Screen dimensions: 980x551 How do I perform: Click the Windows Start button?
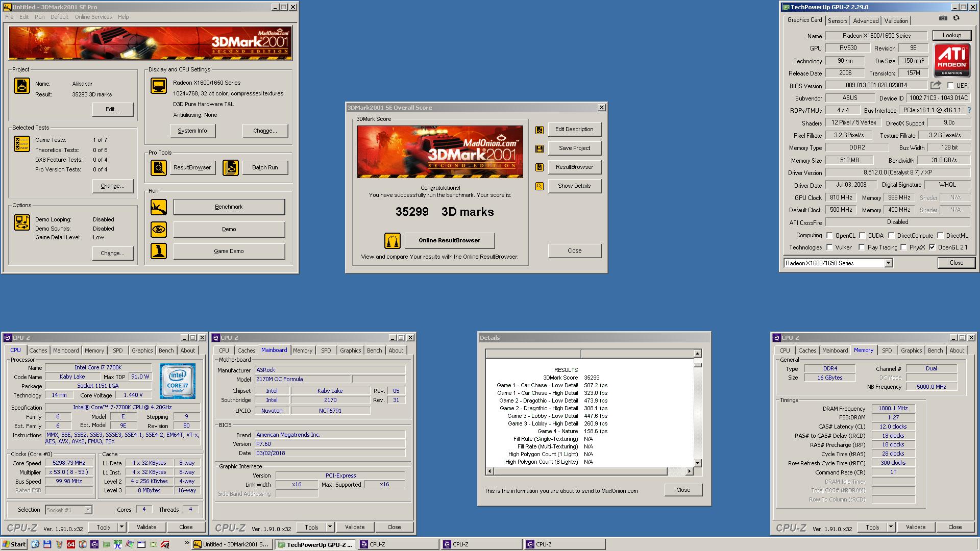(14, 544)
